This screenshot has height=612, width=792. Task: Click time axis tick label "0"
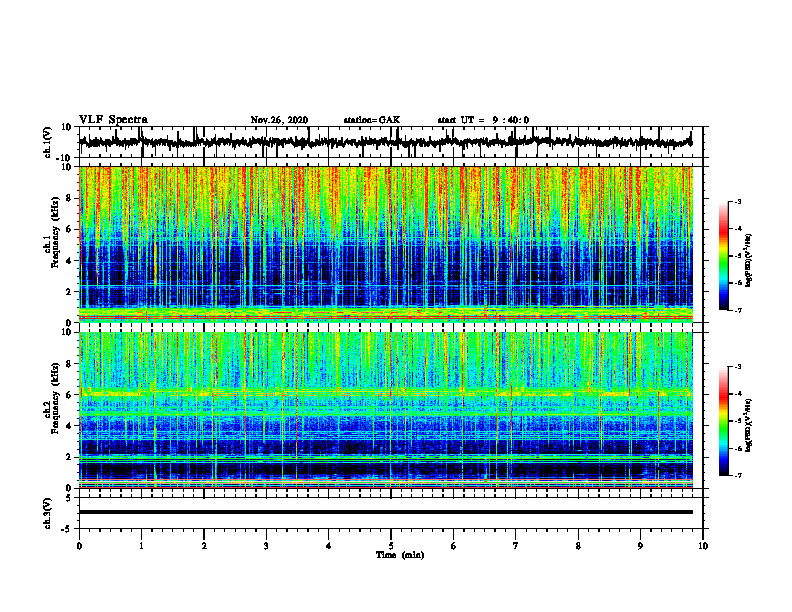click(x=79, y=546)
